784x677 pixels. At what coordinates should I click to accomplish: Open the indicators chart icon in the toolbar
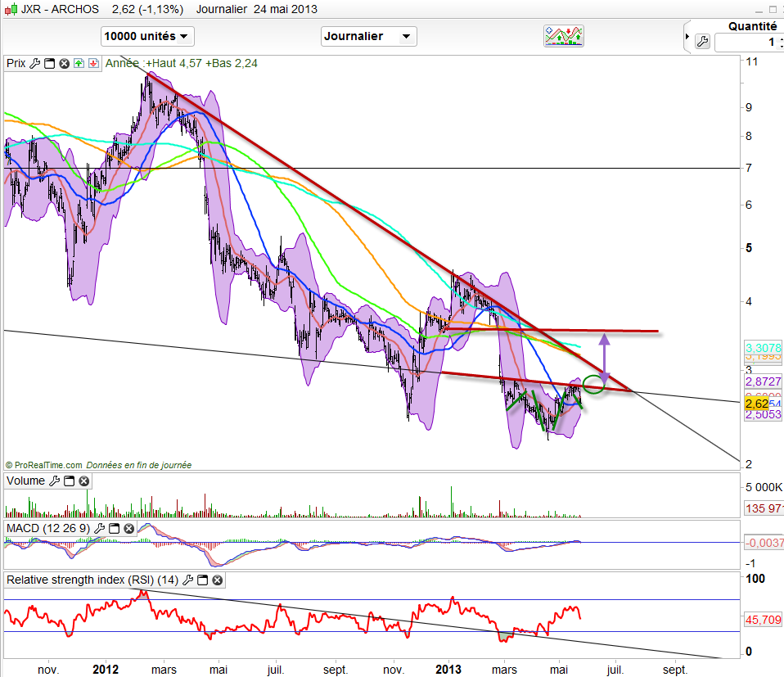tap(564, 36)
